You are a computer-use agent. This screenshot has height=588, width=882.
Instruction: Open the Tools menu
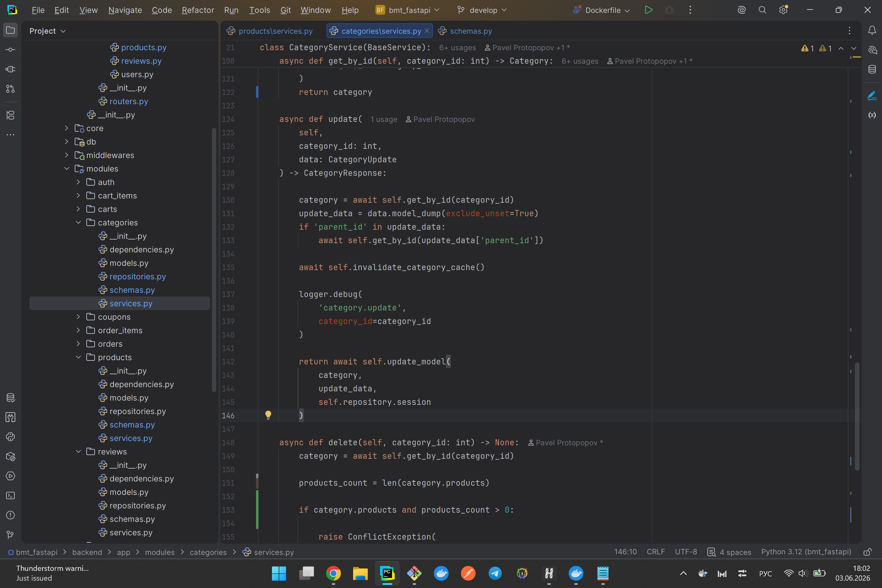(x=259, y=10)
